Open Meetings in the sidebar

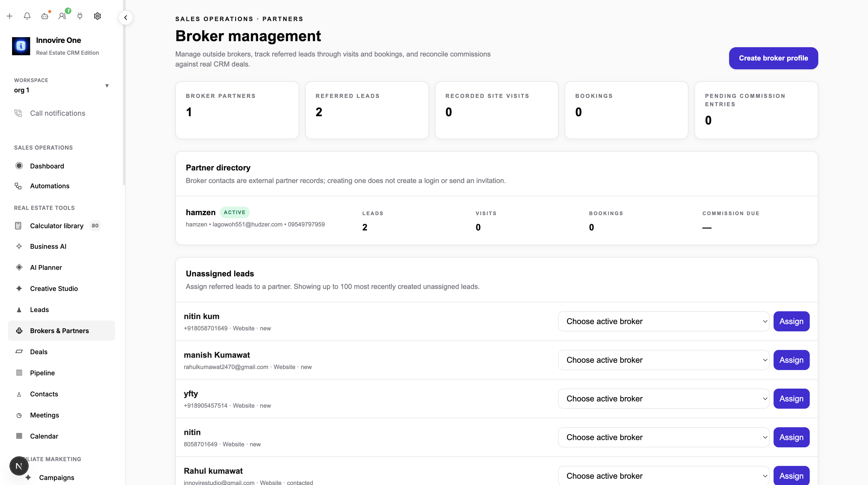coord(61,415)
